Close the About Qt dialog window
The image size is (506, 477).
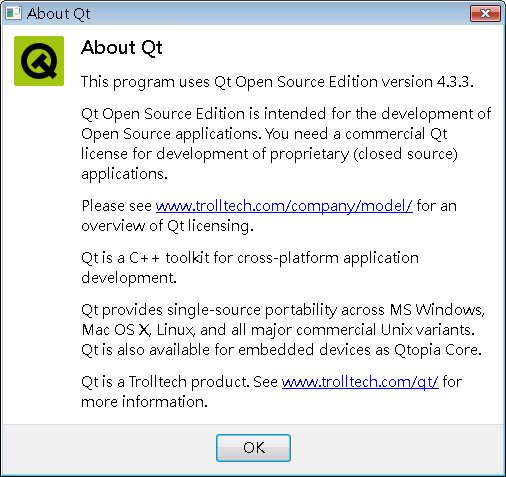[x=485, y=14]
